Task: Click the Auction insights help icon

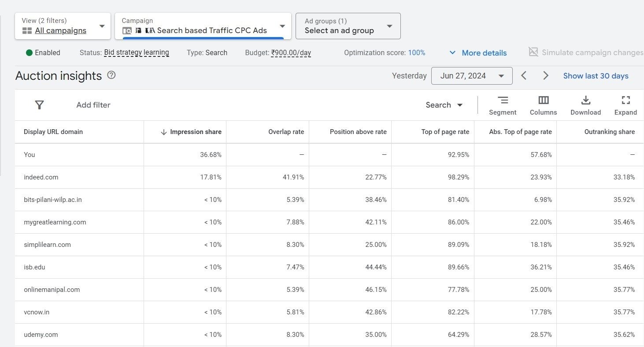Action: 111,75
